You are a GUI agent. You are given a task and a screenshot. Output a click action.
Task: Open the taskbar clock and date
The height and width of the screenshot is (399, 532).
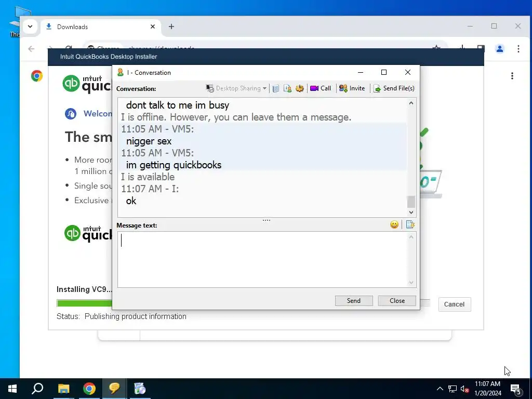[487, 389]
